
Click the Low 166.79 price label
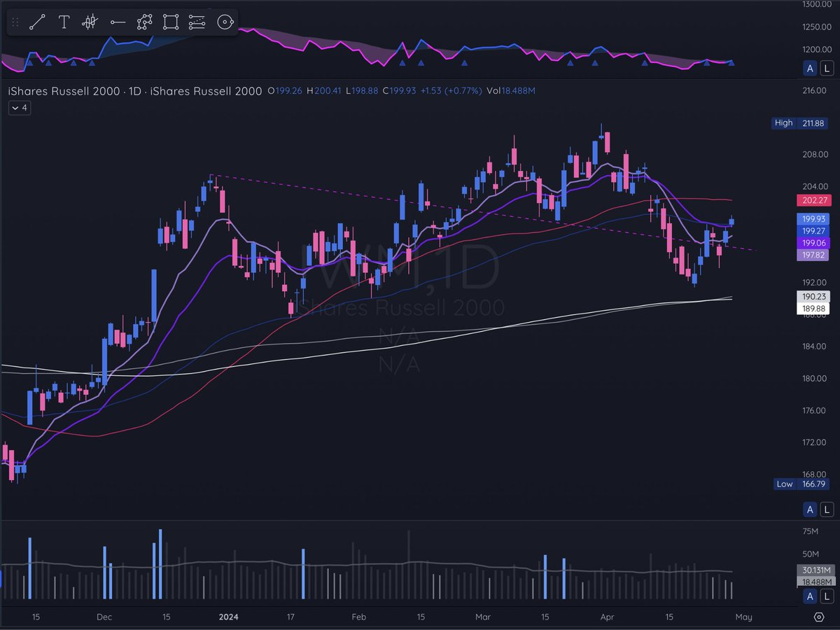tap(801, 484)
